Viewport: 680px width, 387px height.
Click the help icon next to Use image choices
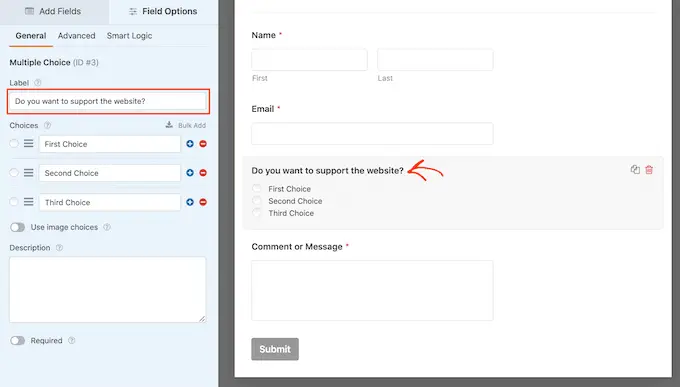[x=107, y=227]
